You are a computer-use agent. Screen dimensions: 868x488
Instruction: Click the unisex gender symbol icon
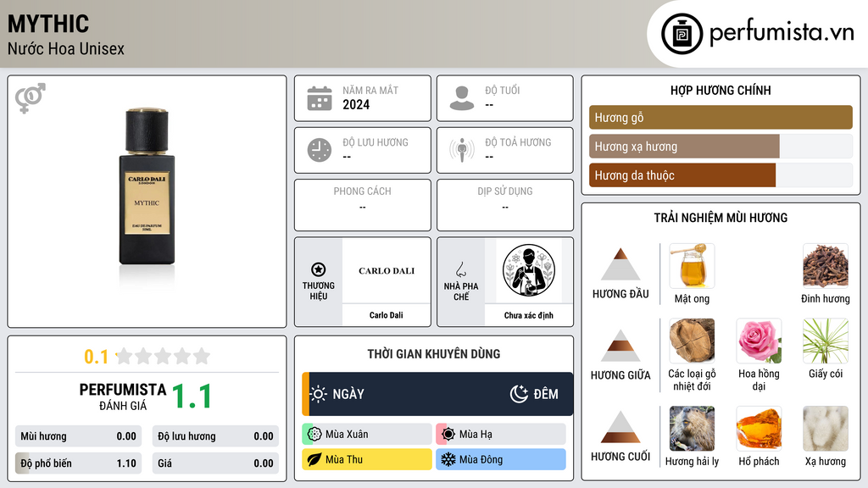point(31,98)
